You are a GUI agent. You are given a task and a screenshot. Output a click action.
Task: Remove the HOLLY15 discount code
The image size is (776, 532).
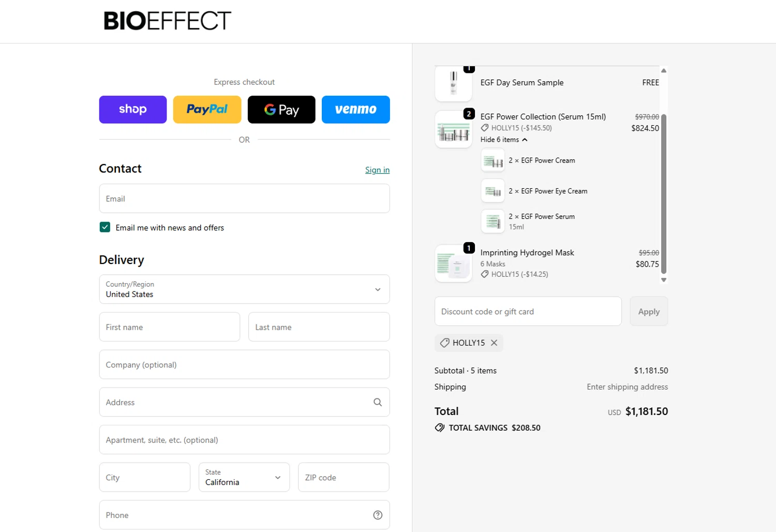coord(494,343)
